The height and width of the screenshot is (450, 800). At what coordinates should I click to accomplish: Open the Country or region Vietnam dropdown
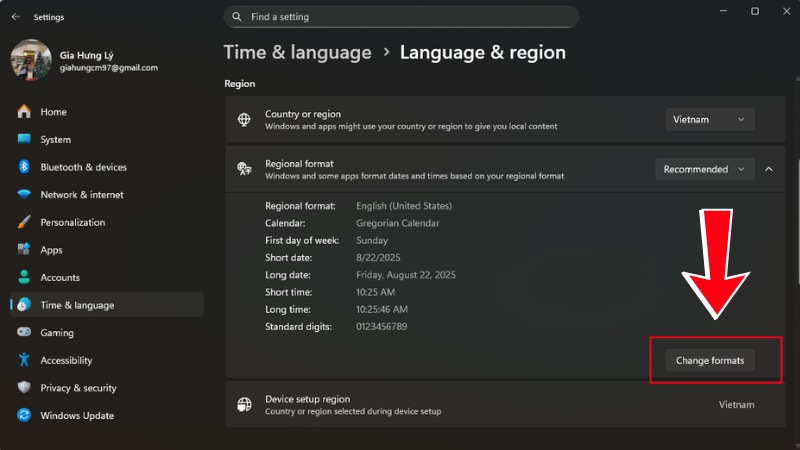pos(709,119)
